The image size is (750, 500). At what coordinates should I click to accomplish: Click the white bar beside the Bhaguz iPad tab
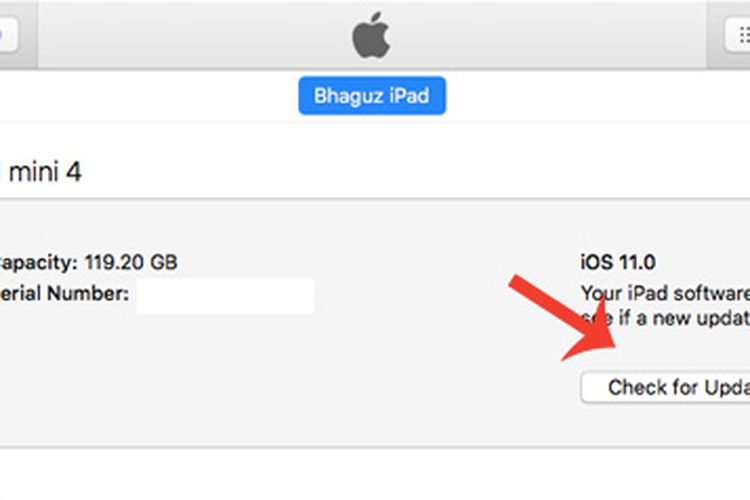(x=143, y=96)
